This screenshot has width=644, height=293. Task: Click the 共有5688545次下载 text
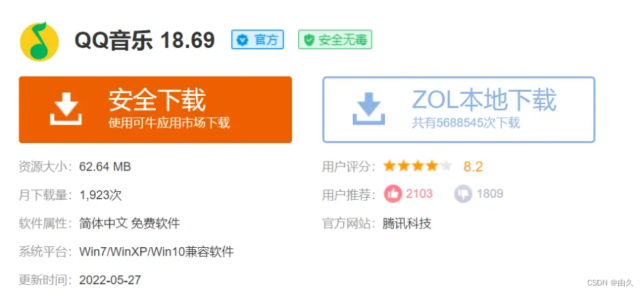466,123
